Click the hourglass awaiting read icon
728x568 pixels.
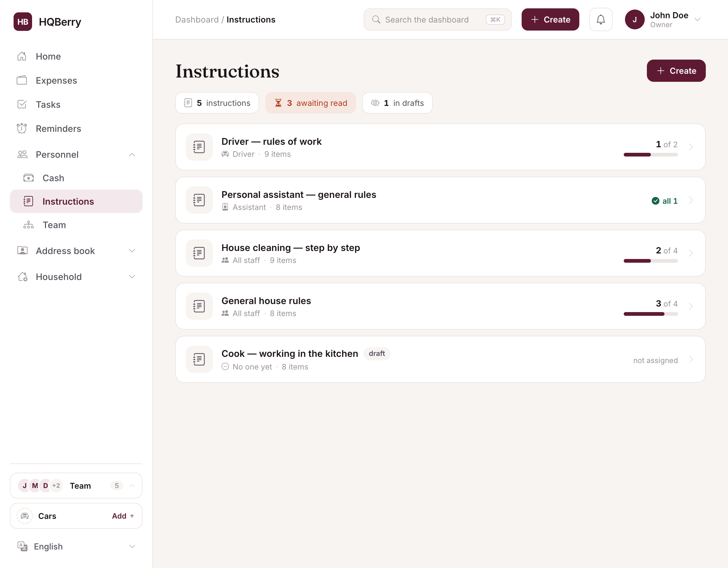point(278,103)
